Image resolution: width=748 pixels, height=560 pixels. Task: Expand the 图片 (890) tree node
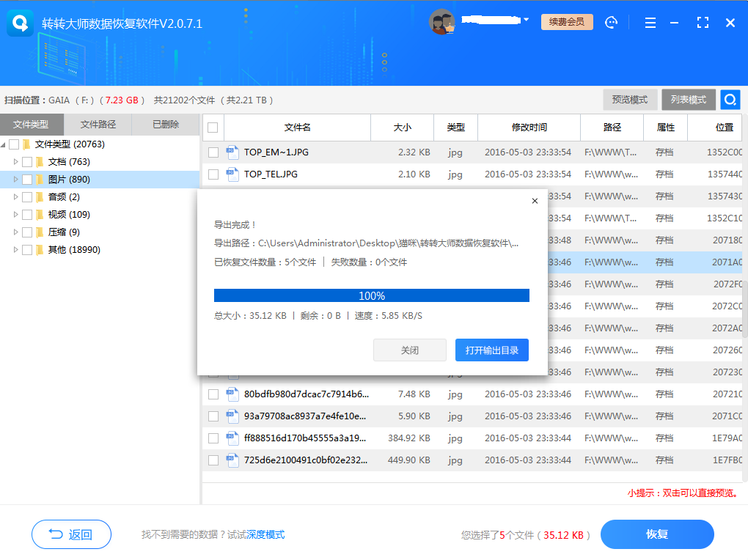(x=15, y=180)
